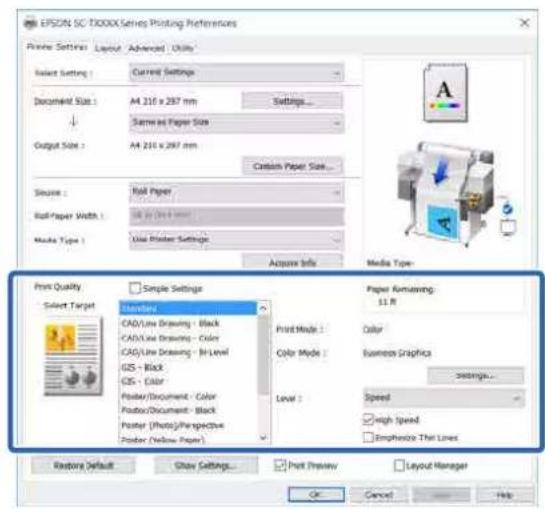Click the document preview icon with letter A

click(x=445, y=93)
